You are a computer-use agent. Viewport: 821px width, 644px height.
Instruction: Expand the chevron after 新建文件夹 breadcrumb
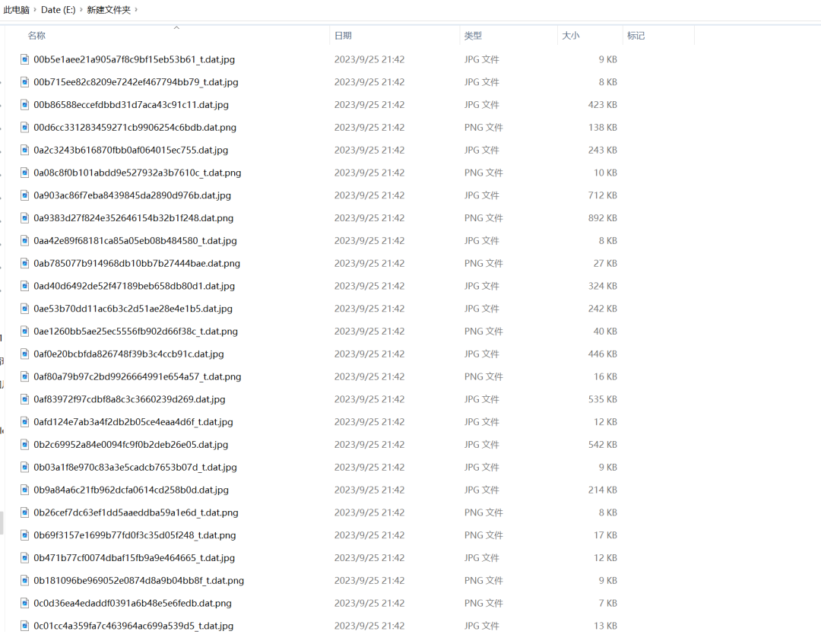point(136,9)
